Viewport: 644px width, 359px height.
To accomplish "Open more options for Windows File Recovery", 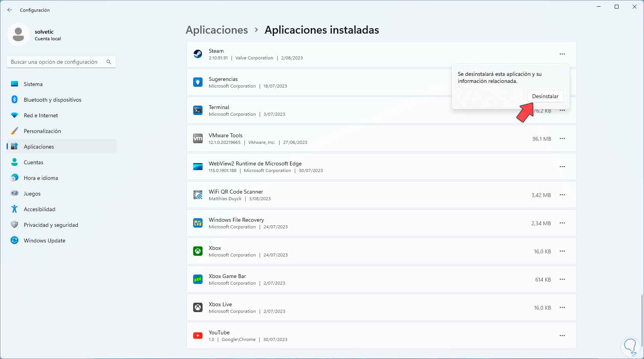I will (562, 223).
